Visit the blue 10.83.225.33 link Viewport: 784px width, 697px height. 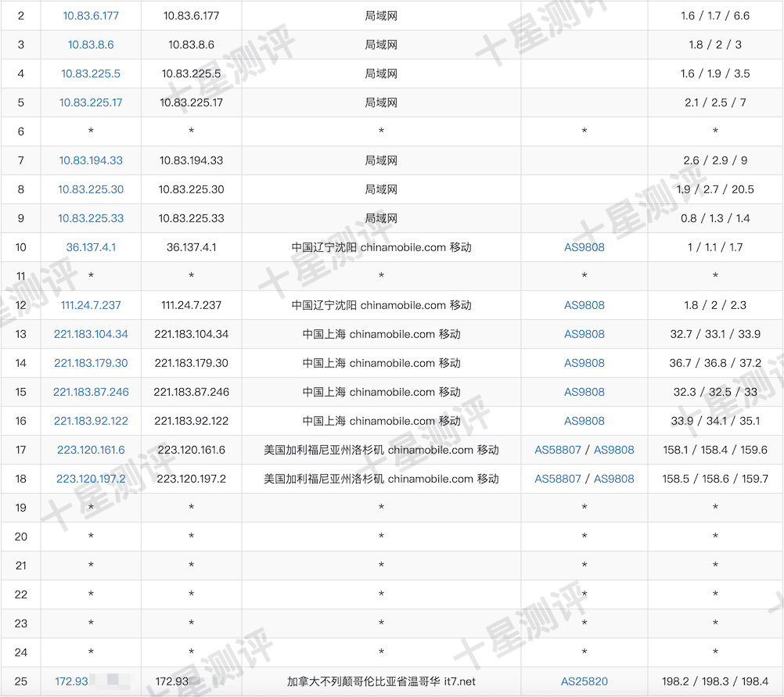91,218
